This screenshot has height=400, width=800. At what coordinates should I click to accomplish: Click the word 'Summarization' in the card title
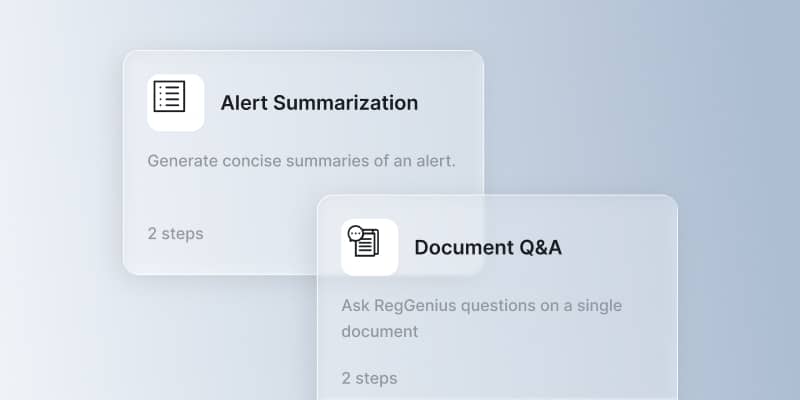[345, 103]
